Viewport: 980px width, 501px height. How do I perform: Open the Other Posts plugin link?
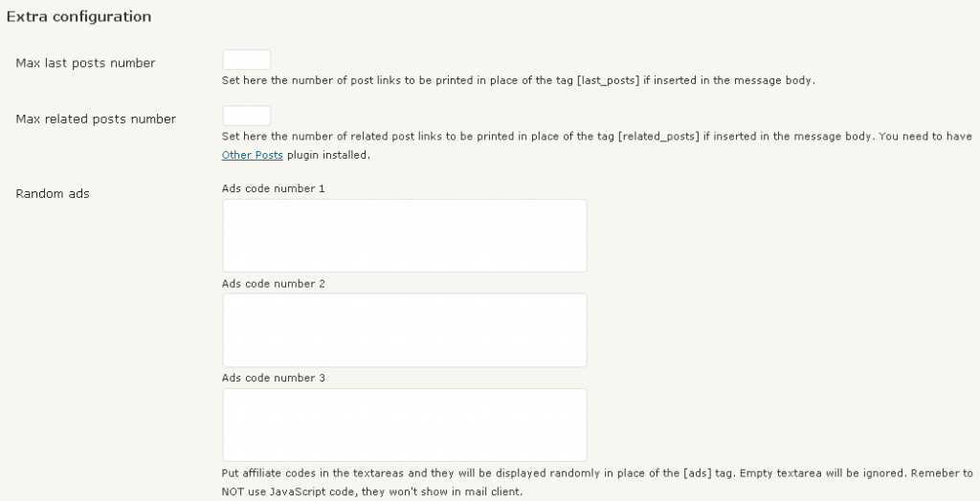click(252, 155)
